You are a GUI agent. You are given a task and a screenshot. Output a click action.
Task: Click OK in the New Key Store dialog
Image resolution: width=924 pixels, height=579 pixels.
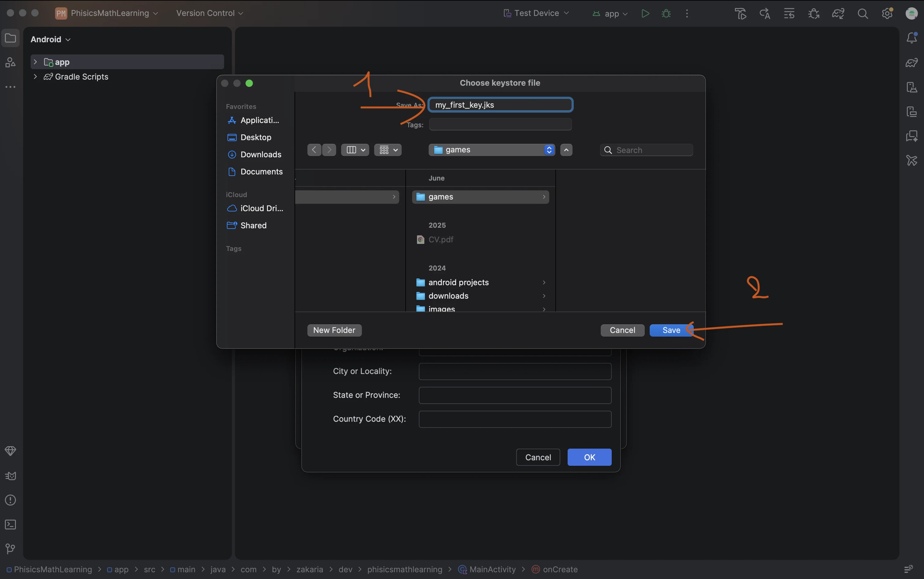point(589,457)
